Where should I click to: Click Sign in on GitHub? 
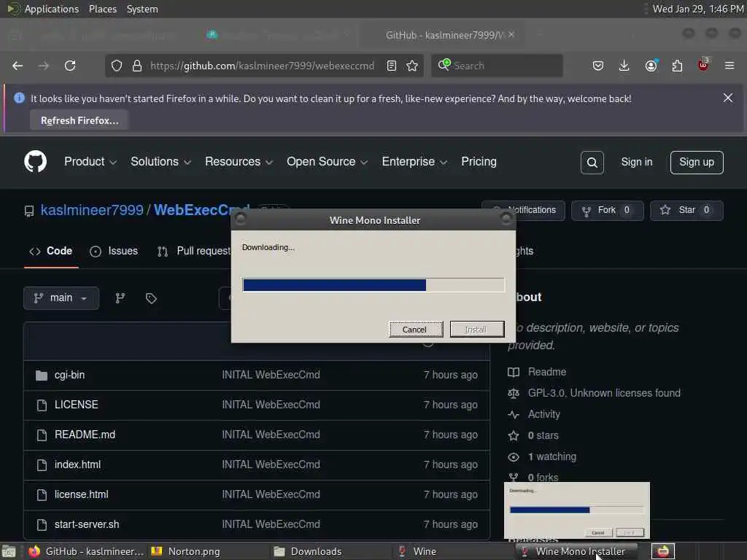pyautogui.click(x=636, y=163)
